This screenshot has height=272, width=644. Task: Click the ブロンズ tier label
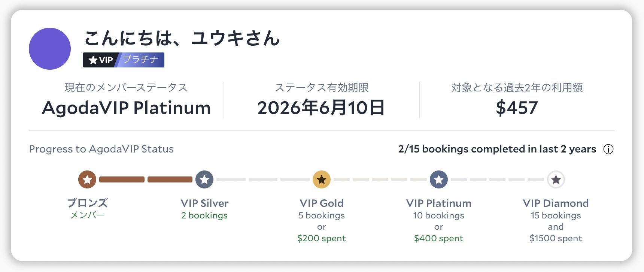point(87,203)
